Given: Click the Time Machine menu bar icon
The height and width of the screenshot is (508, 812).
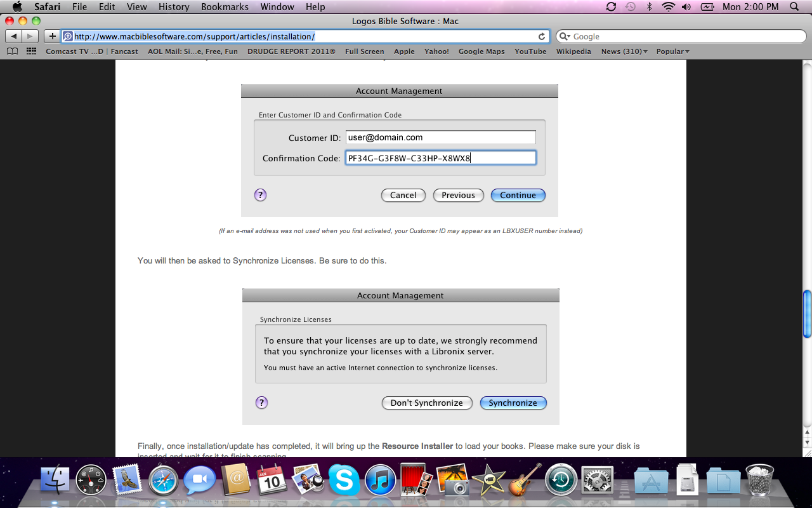Looking at the screenshot, I should point(630,7).
